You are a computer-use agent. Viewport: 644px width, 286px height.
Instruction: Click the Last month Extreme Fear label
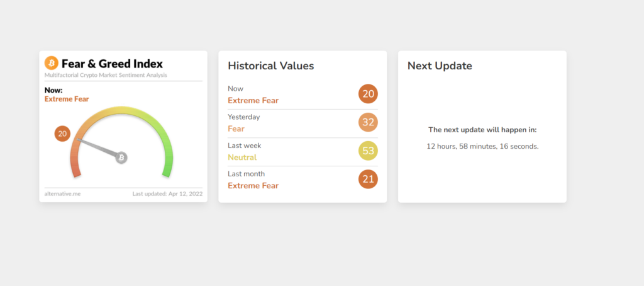(x=253, y=185)
